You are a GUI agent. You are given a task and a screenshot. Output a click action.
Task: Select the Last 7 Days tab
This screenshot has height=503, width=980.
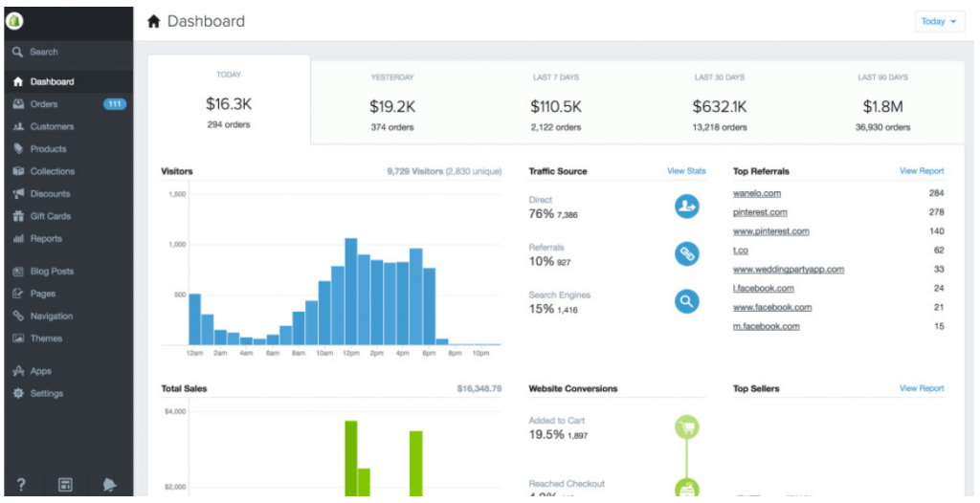tap(555, 102)
